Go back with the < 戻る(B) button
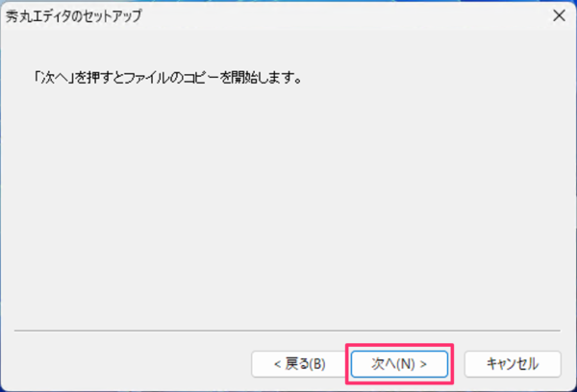 pyautogui.click(x=299, y=364)
